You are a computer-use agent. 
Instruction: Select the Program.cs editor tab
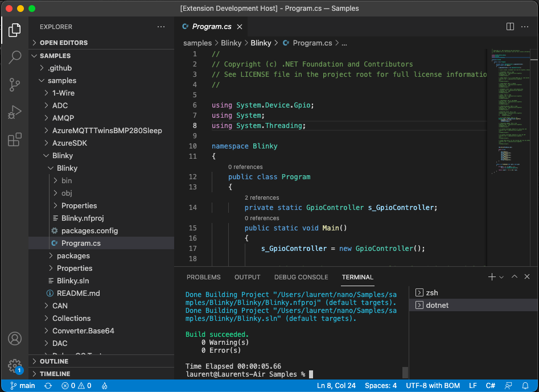pyautogui.click(x=211, y=27)
